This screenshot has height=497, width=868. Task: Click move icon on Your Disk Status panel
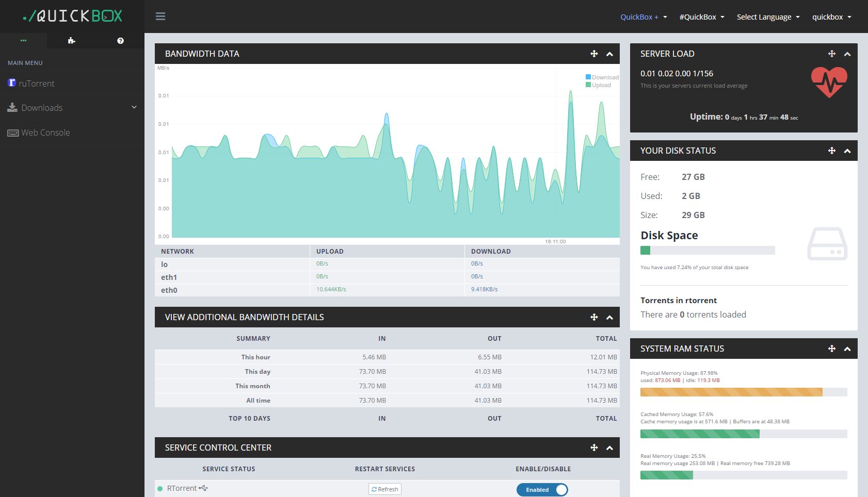[x=831, y=151]
